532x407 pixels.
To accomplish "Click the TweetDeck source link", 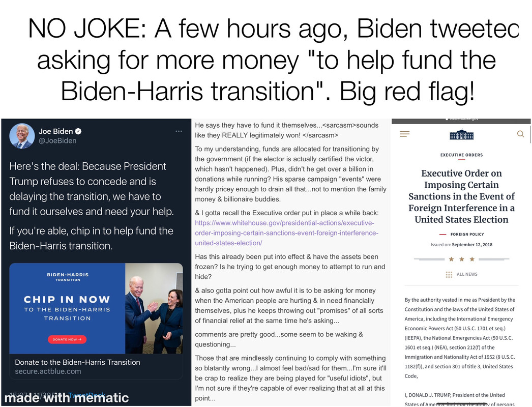I will coord(87,395).
